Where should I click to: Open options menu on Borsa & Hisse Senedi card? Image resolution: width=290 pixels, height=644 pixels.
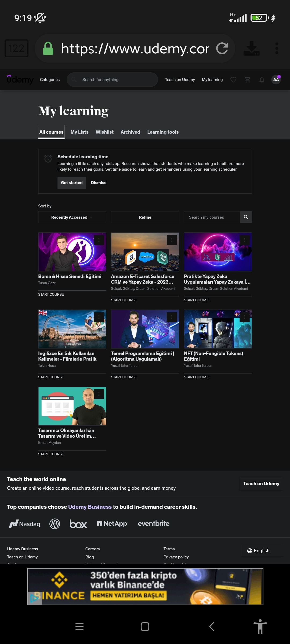tap(99, 240)
